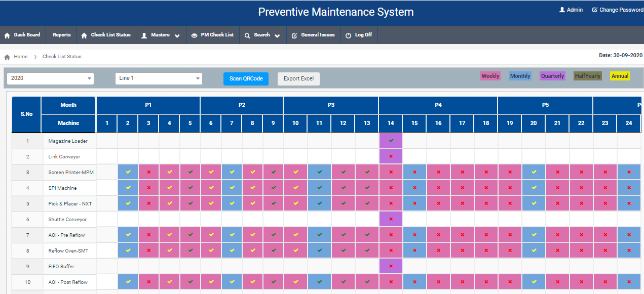Click the Quarterly purple legend swatch
The height and width of the screenshot is (294, 644).
(552, 76)
